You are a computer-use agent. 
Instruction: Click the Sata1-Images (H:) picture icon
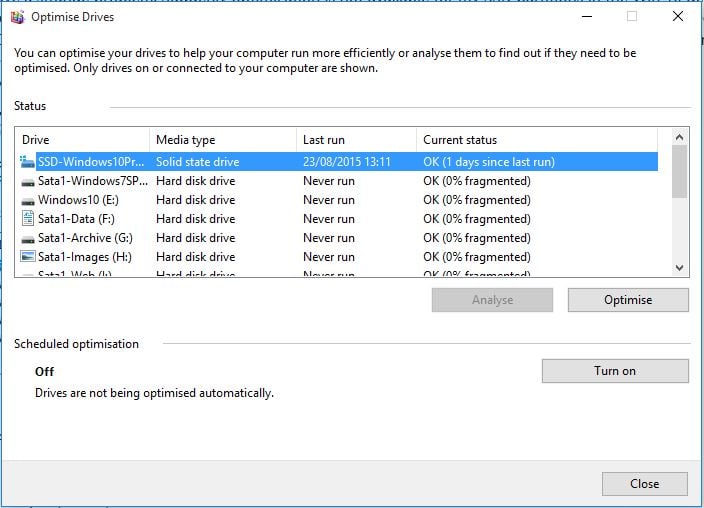pyautogui.click(x=28, y=256)
